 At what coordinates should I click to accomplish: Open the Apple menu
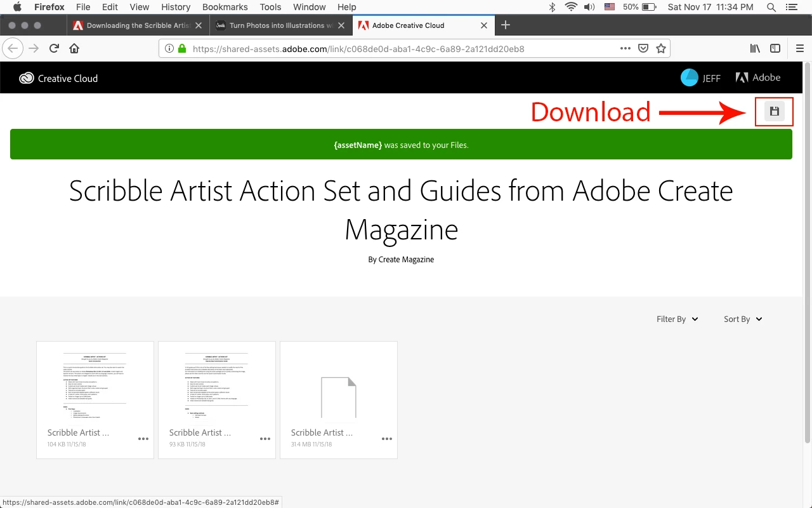click(x=17, y=7)
